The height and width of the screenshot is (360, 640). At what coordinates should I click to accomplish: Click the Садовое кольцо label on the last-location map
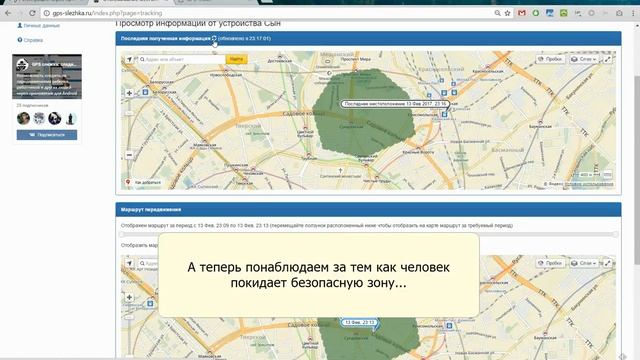[x=304, y=113]
